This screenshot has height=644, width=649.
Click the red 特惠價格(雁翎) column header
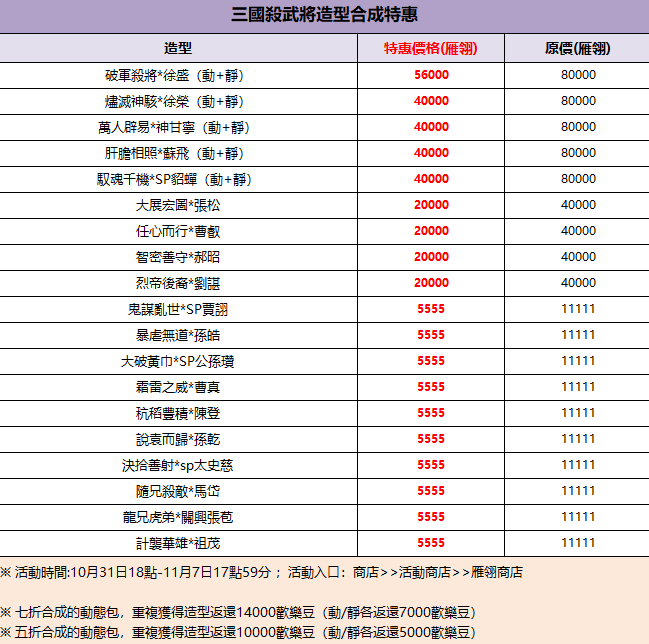click(x=430, y=48)
